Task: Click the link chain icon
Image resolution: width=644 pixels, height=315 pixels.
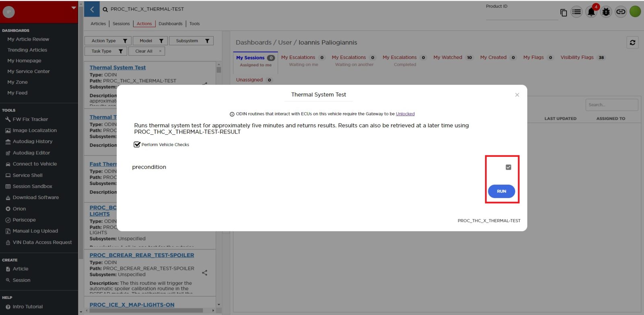Action: coord(621,12)
